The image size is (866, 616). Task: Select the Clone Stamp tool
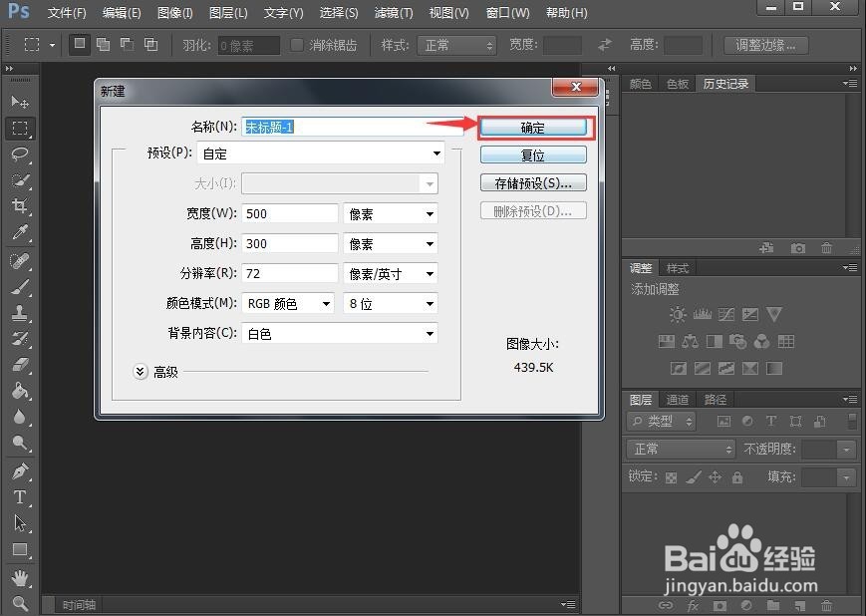20,313
